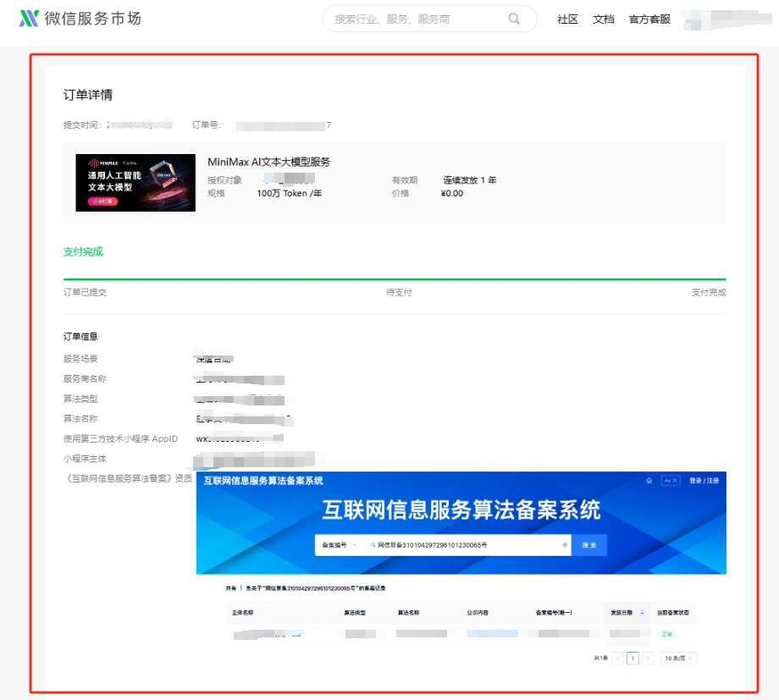Open the 文档 navigation link

[x=603, y=19]
